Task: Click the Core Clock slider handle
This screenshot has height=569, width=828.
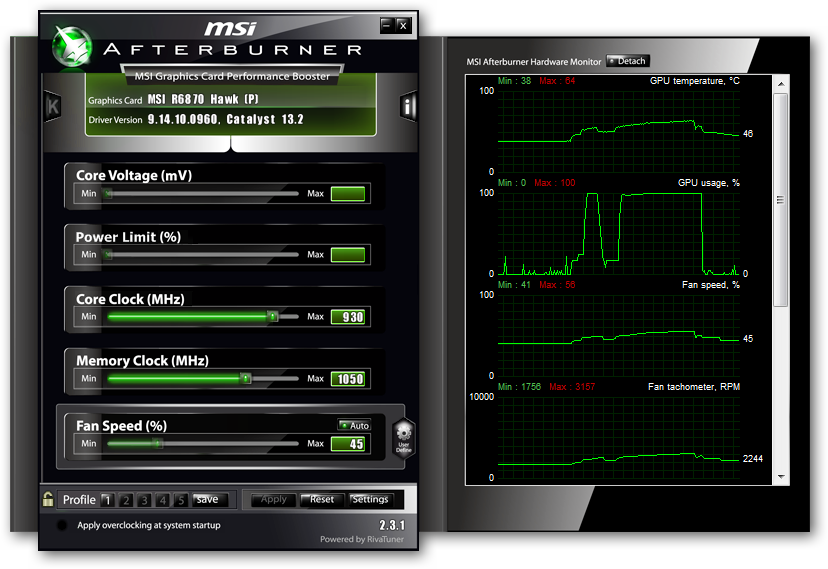Action: (x=272, y=317)
